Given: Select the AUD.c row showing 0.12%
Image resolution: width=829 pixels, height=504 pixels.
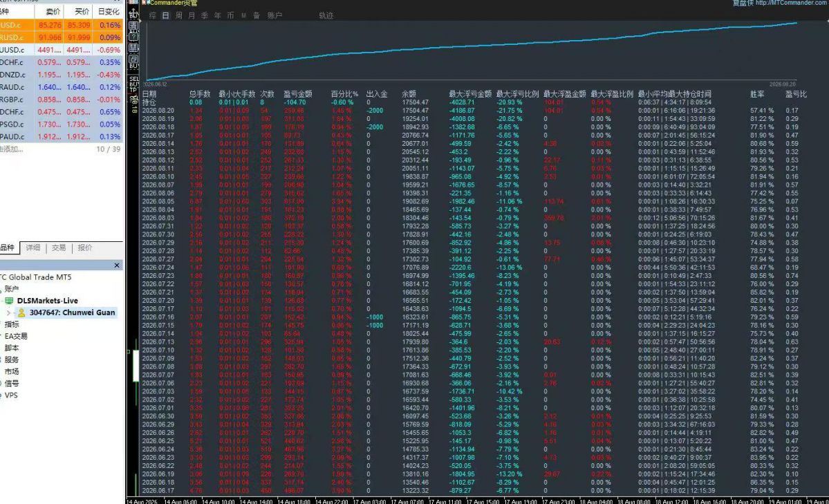Looking at the screenshot, I should [x=62, y=86].
